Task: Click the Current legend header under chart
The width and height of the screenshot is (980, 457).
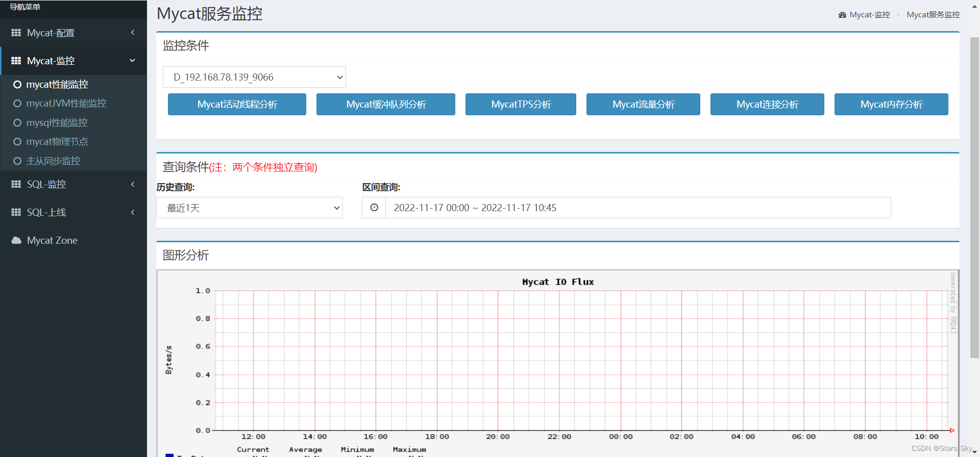Action: (x=253, y=449)
